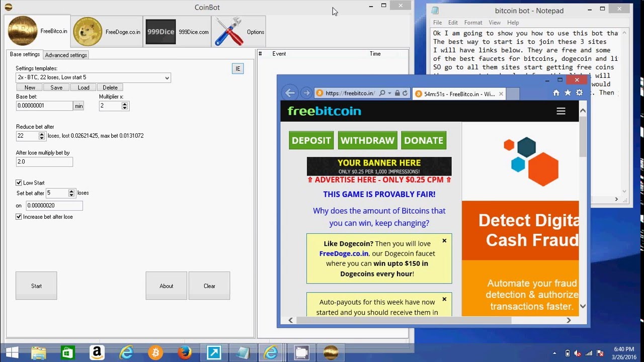644x362 pixels.
Task: Click the security lock icon in the address bar
Action: (397, 93)
